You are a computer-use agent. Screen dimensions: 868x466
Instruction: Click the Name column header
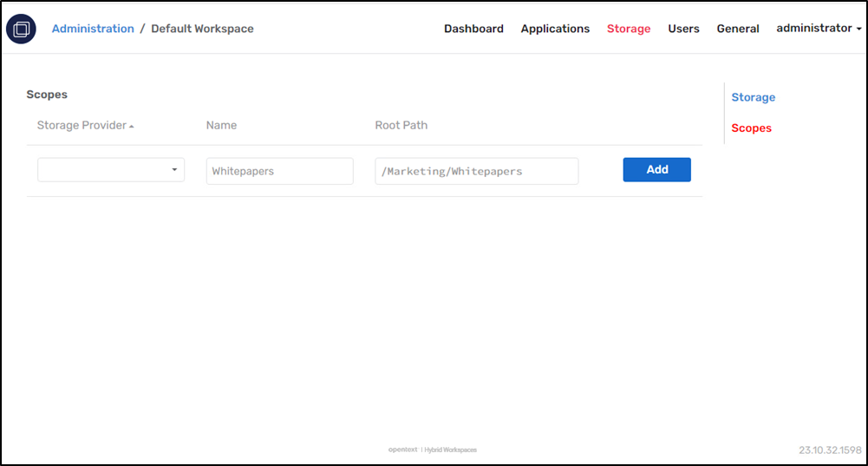(x=221, y=125)
